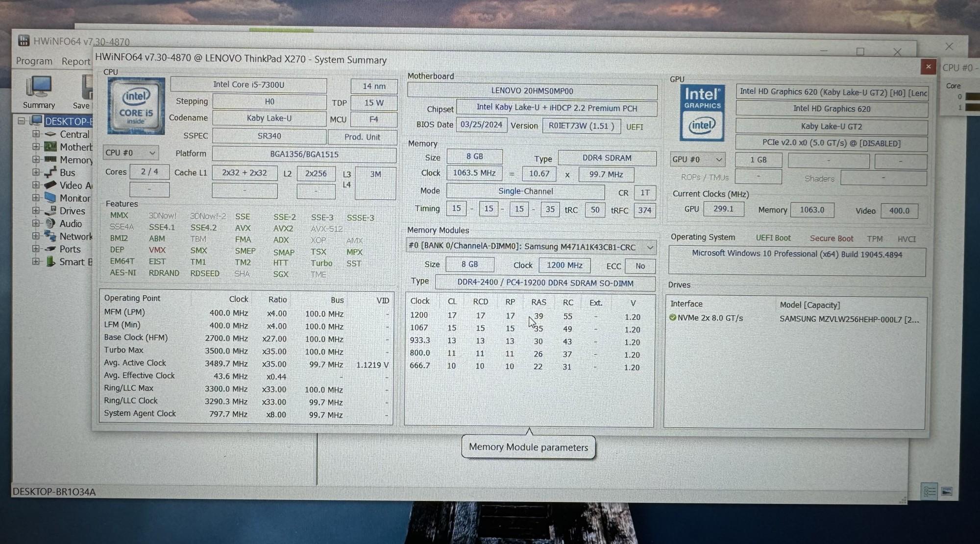The width and height of the screenshot is (980, 544).
Task: Click the PCIe v2.0 x0 DISABLED field
Action: [831, 143]
